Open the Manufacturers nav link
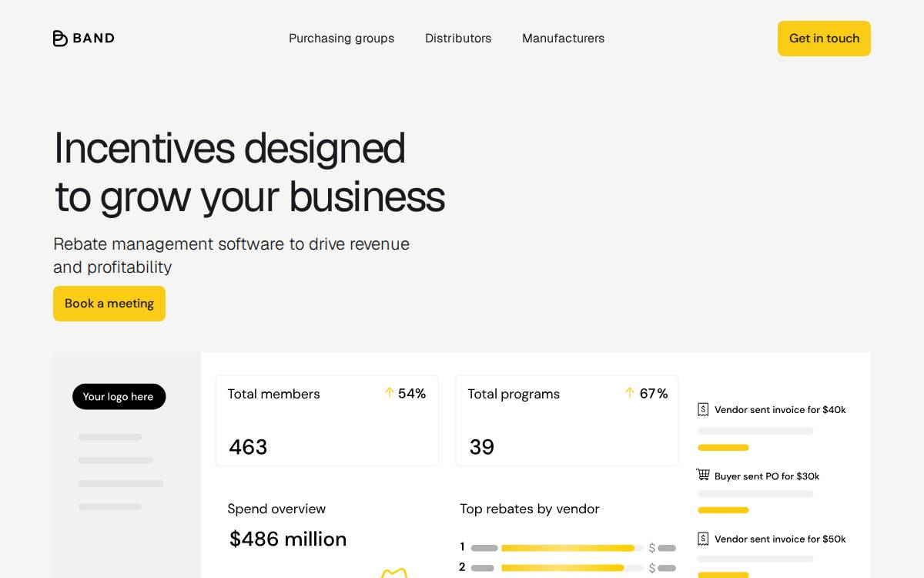Viewport: 924px width, 578px height. 563,38
